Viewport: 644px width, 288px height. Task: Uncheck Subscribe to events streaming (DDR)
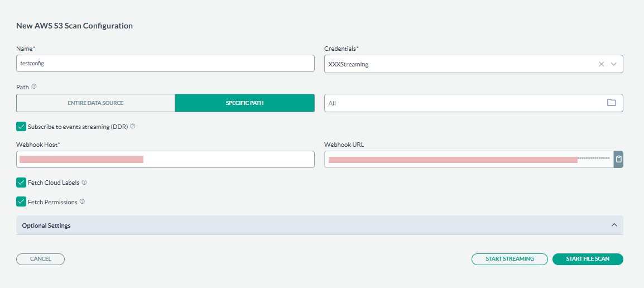tap(21, 127)
